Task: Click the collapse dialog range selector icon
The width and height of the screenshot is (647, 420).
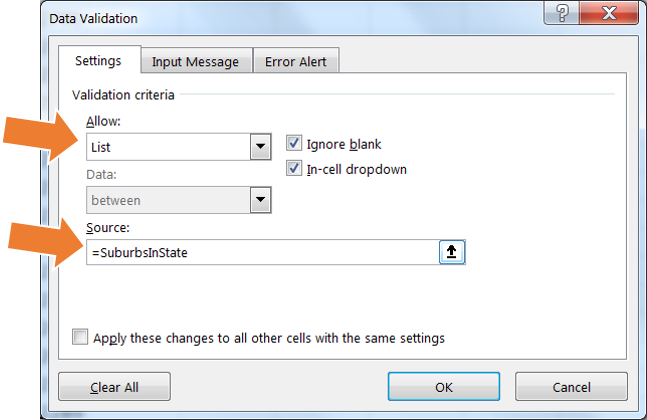Action: coord(452,252)
